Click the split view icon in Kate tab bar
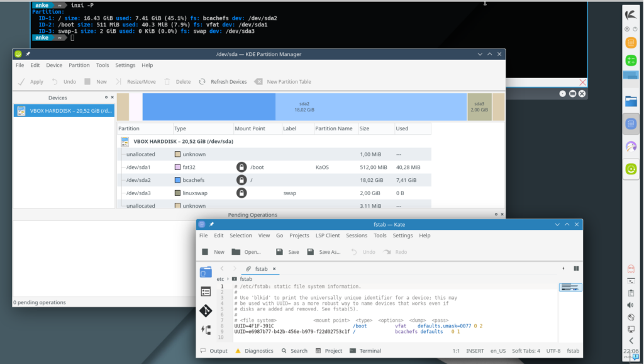This screenshot has width=644, height=364. 576,268
